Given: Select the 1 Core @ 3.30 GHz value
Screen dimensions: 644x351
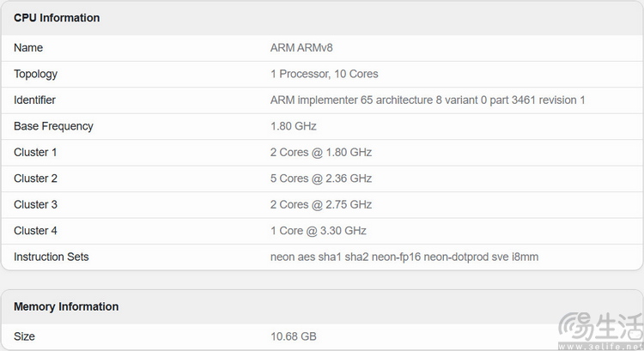Looking at the screenshot, I should tap(319, 231).
